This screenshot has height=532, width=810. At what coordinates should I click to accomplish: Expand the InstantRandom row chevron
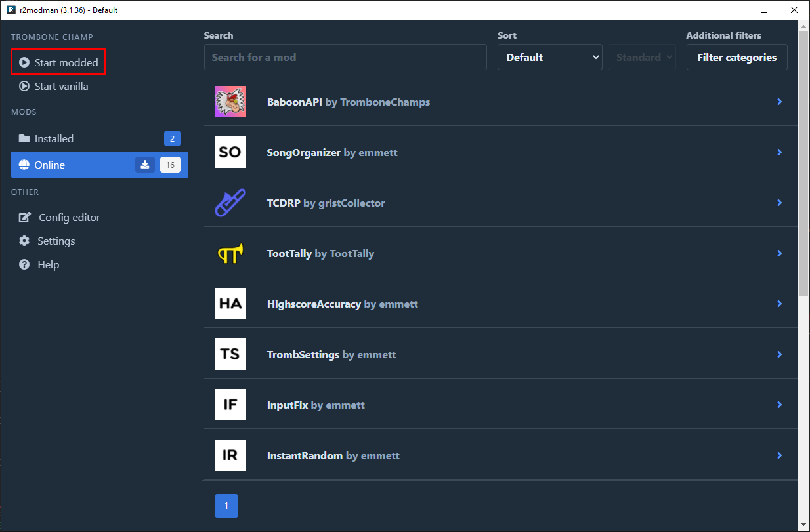click(780, 455)
